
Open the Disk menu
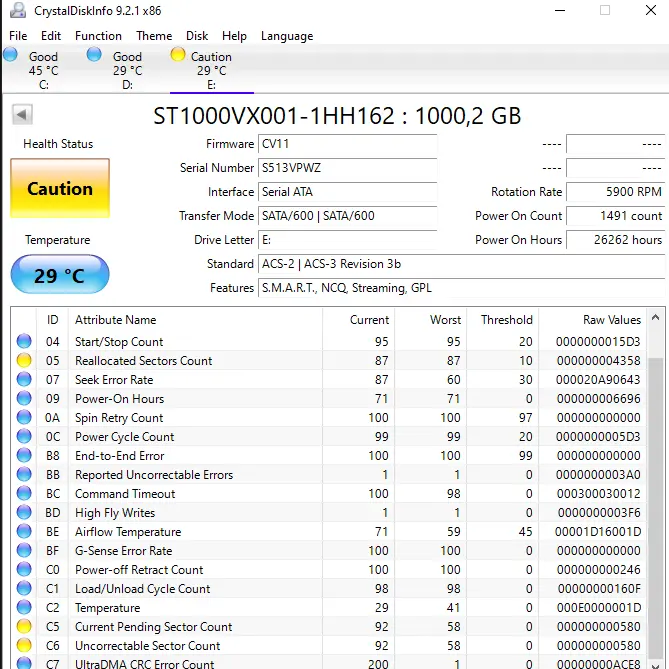pos(197,36)
